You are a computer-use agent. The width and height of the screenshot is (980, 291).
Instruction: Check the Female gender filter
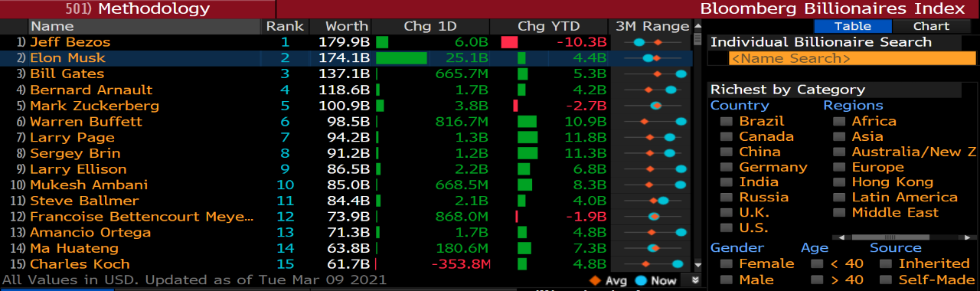[726, 264]
